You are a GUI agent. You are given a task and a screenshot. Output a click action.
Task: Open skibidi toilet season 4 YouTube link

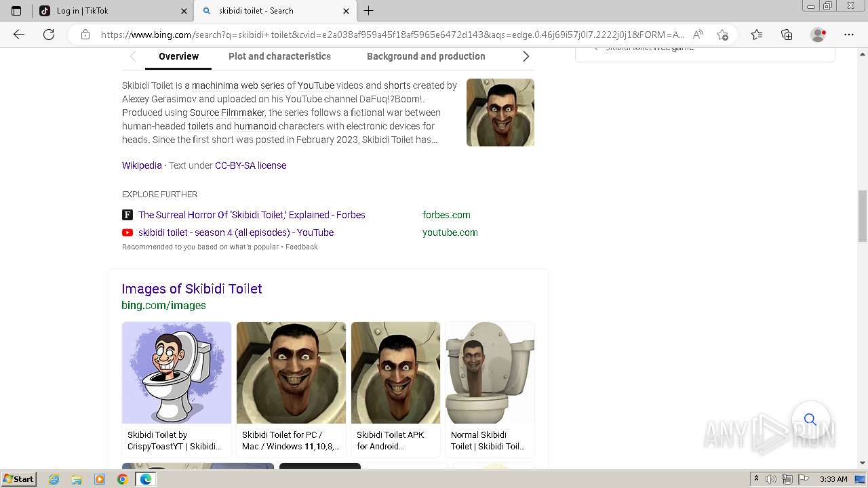click(x=236, y=232)
